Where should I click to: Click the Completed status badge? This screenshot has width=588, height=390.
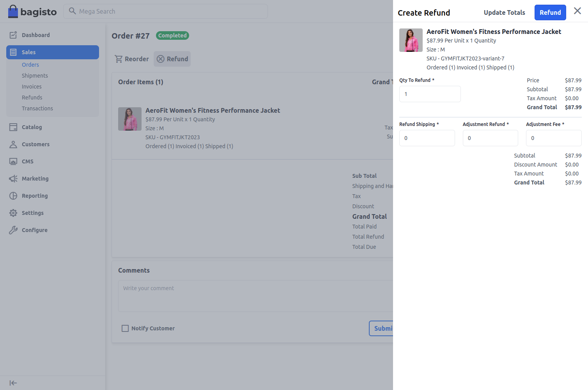pyautogui.click(x=172, y=35)
